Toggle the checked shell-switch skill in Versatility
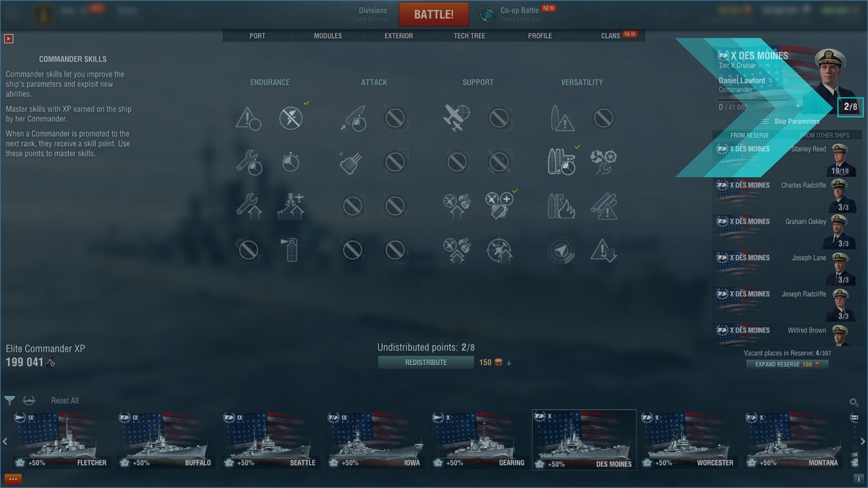Image resolution: width=868 pixels, height=488 pixels. point(561,162)
